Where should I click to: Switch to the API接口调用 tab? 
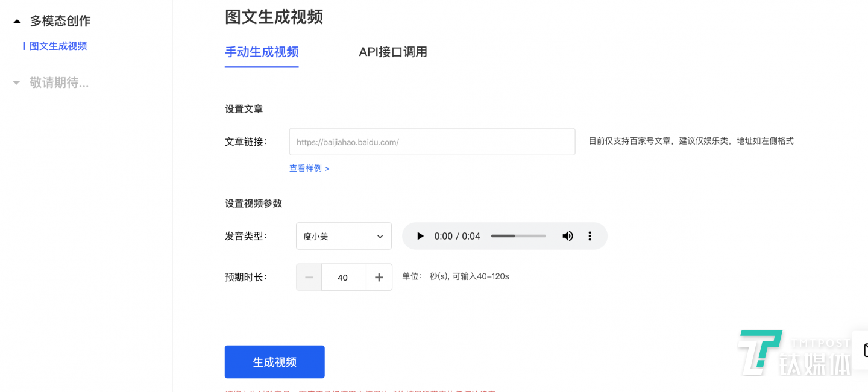[393, 52]
